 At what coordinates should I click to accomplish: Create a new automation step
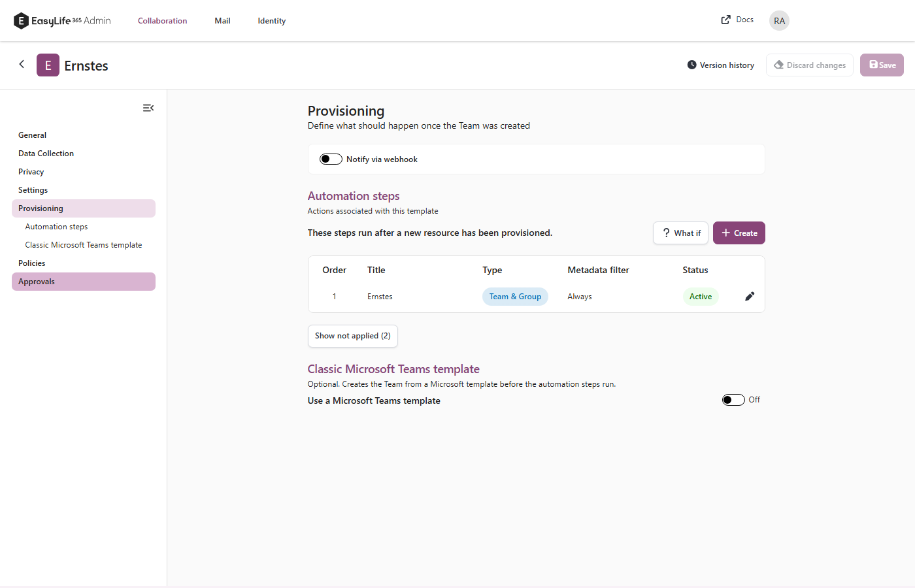(x=739, y=233)
